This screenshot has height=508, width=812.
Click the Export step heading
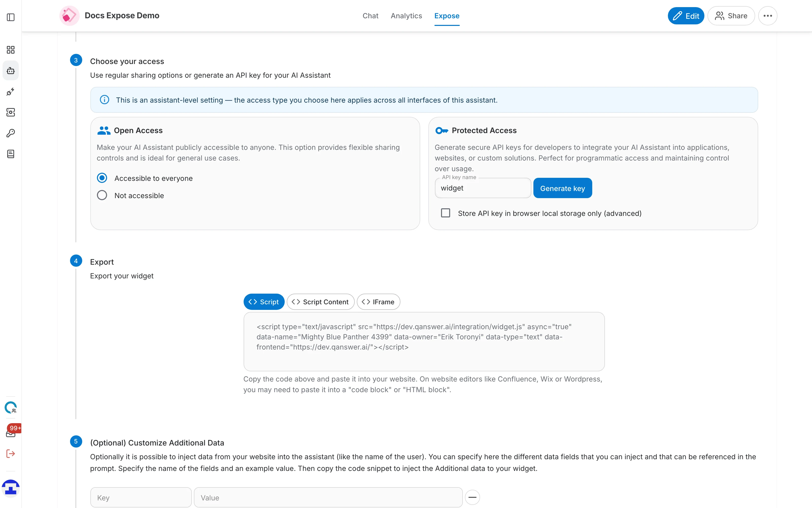pos(102,262)
